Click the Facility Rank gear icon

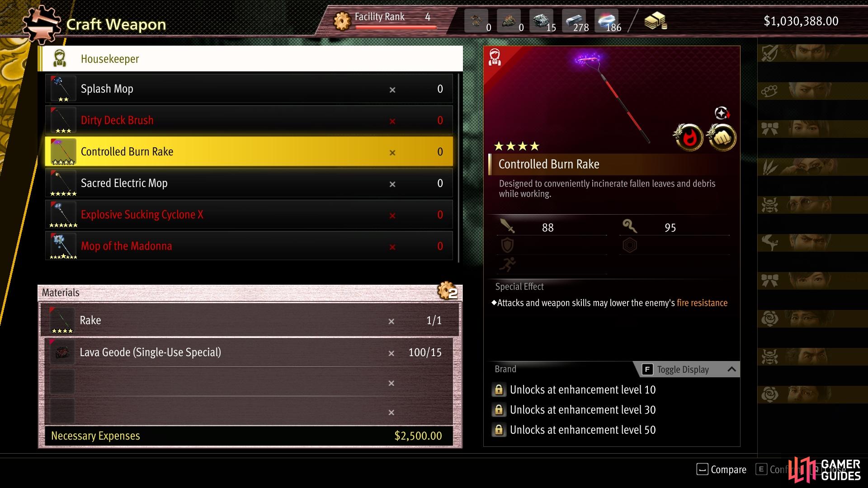pyautogui.click(x=342, y=21)
